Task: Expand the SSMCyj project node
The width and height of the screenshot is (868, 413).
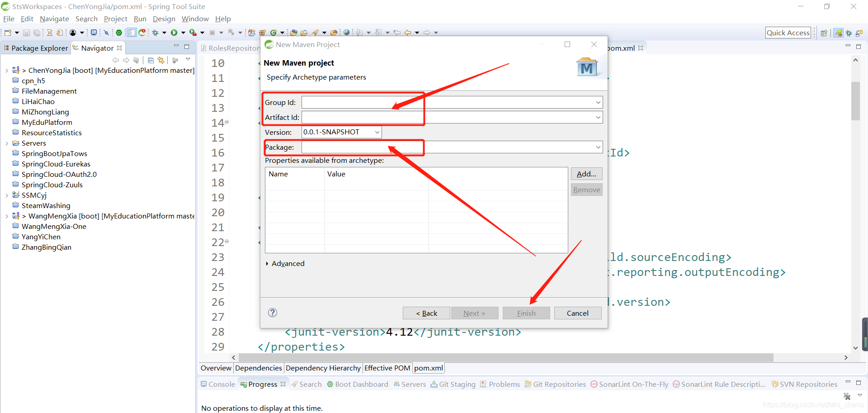Action: point(7,195)
